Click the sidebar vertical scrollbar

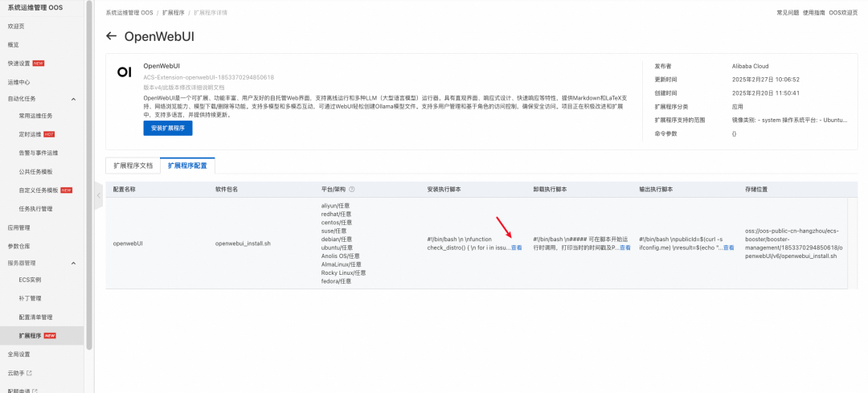89,177
